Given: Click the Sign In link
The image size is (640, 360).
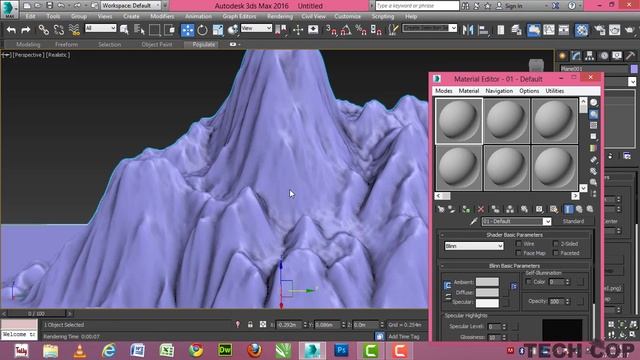Looking at the screenshot, I should [513, 6].
